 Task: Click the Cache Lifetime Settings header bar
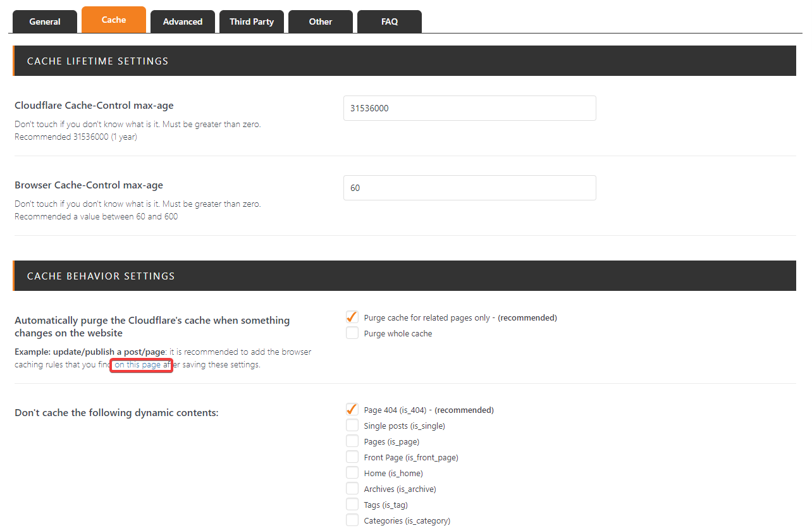pyautogui.click(x=405, y=61)
